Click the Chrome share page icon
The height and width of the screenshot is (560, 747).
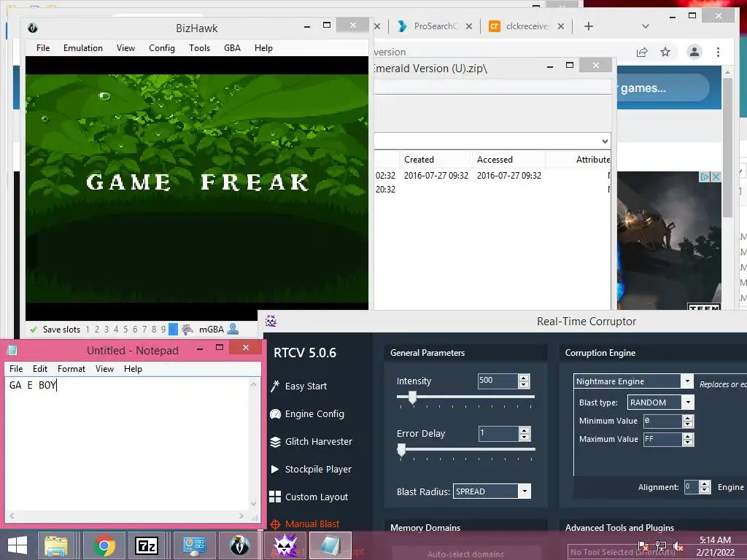pyautogui.click(x=642, y=52)
